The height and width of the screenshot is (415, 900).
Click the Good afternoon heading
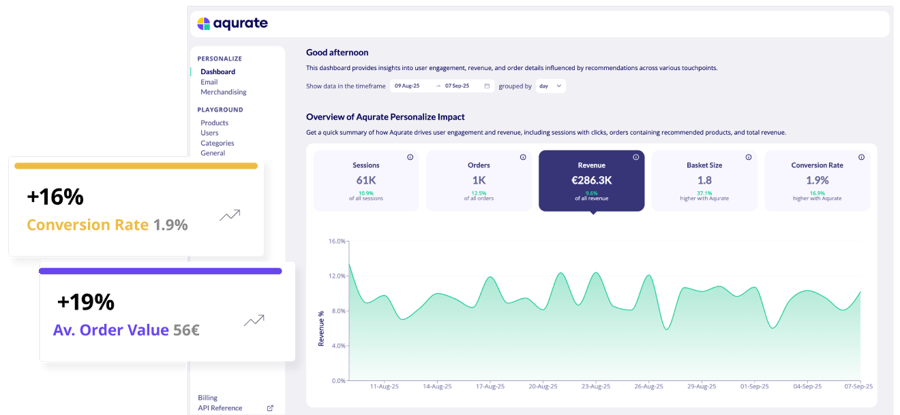point(337,52)
